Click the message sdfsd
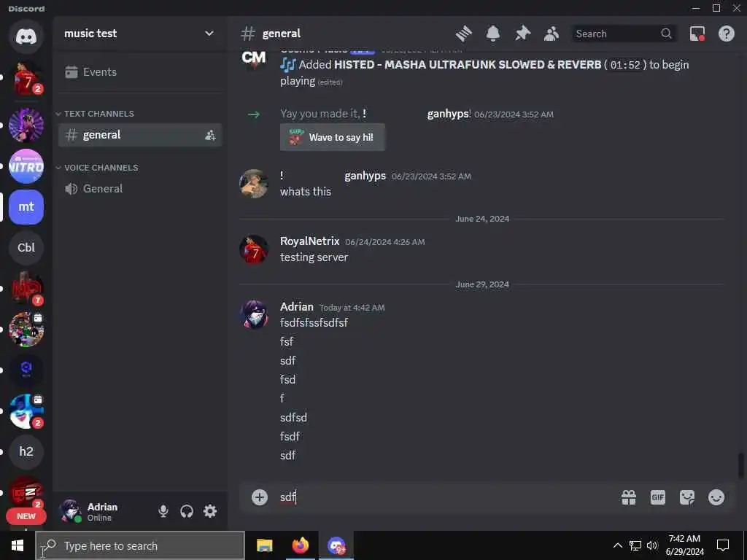 293,418
